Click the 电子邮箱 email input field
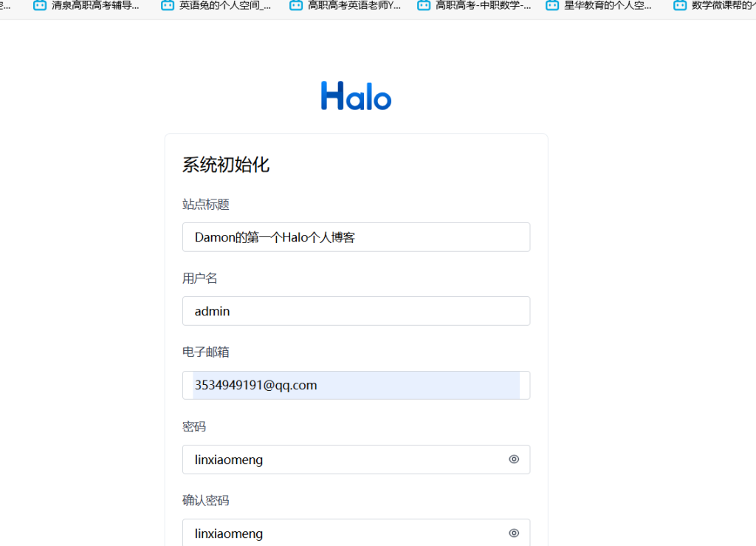Image resolution: width=756 pixels, height=546 pixels. pyautogui.click(x=356, y=385)
